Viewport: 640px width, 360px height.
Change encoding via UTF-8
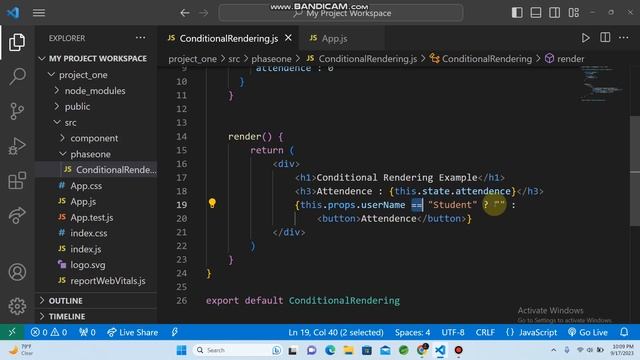point(453,332)
